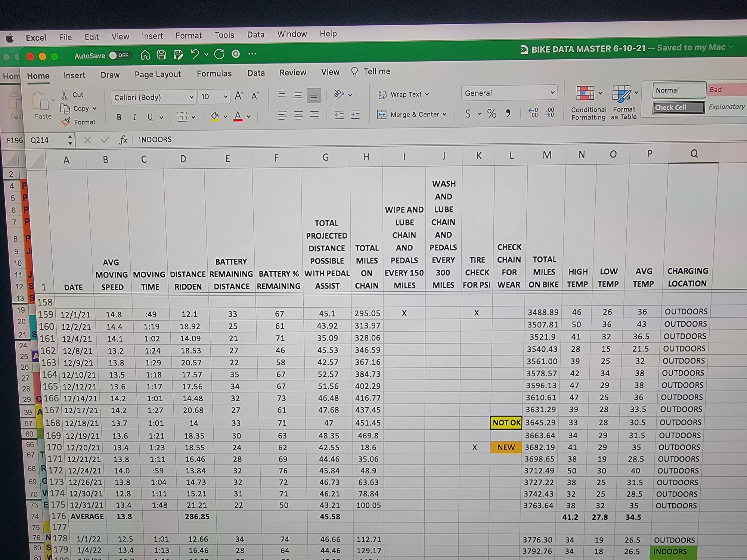747x560 pixels.
Task: Click the Undo arrow icon
Action: [195, 55]
